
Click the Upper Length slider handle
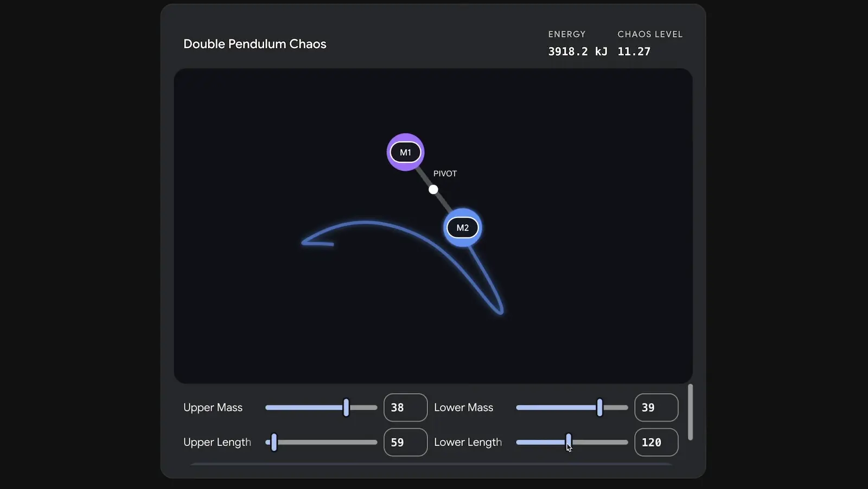pos(274,442)
